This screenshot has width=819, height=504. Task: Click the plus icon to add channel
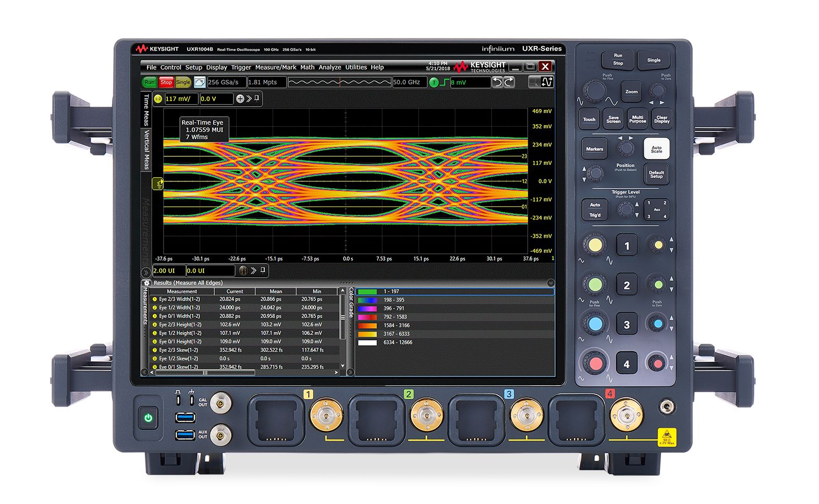(240, 99)
